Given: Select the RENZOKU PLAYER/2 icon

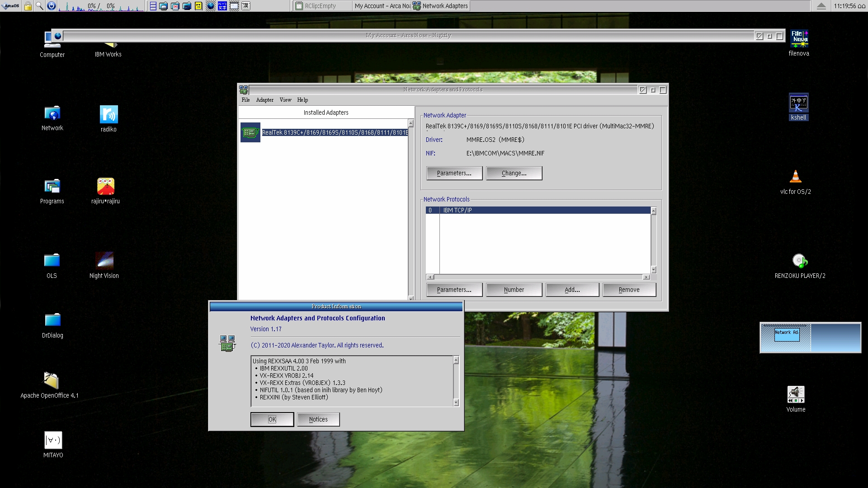Looking at the screenshot, I should tap(800, 266).
